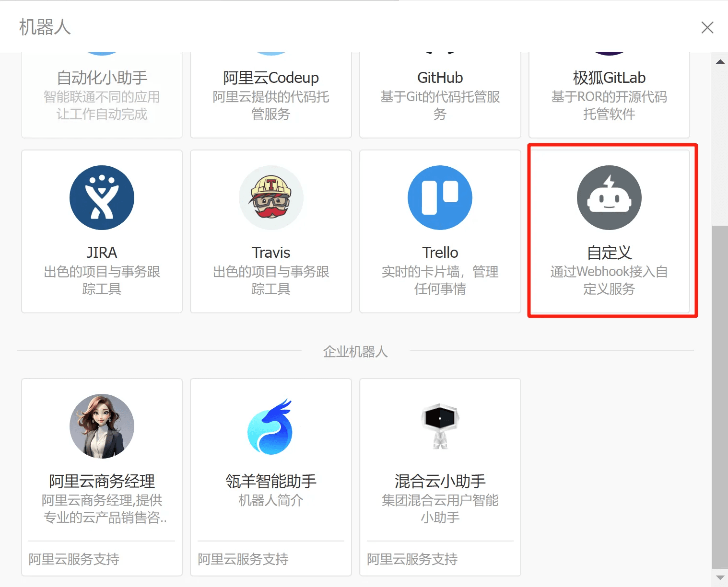This screenshot has height=587, width=728.
Task: Click the JIRA name label
Action: (102, 253)
